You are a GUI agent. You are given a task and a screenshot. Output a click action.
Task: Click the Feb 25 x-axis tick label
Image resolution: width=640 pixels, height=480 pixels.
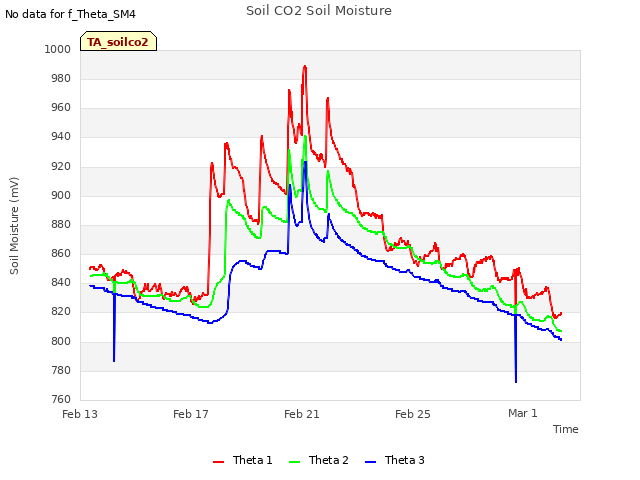point(413,414)
